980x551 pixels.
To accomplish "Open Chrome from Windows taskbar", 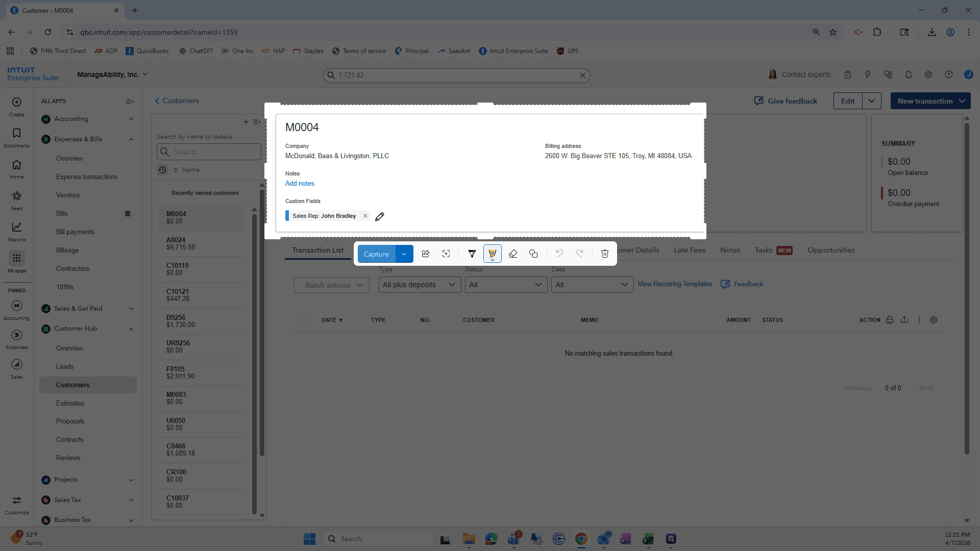I will (581, 539).
